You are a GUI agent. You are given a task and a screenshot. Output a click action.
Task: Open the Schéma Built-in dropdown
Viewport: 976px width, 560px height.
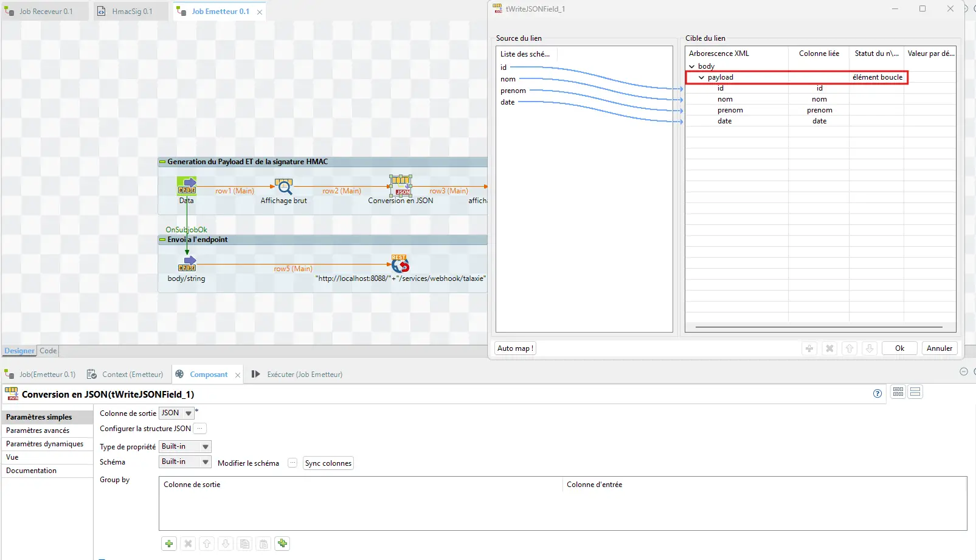[205, 462]
